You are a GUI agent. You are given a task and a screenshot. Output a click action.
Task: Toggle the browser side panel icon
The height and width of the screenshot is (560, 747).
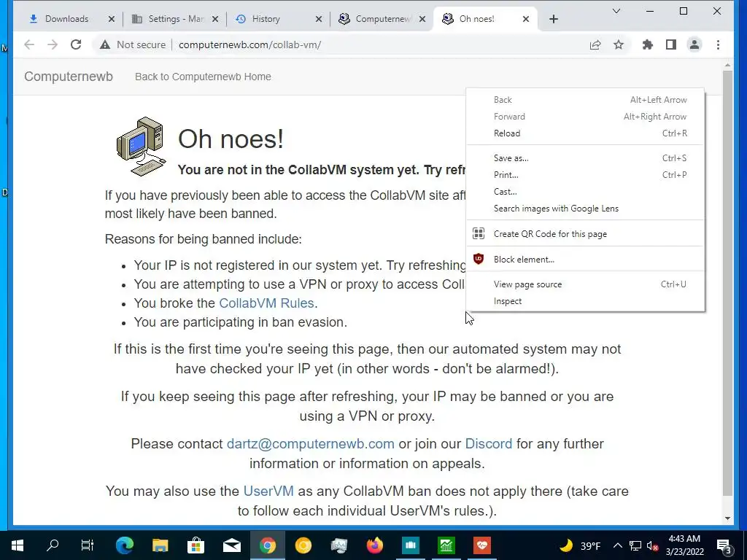point(671,44)
